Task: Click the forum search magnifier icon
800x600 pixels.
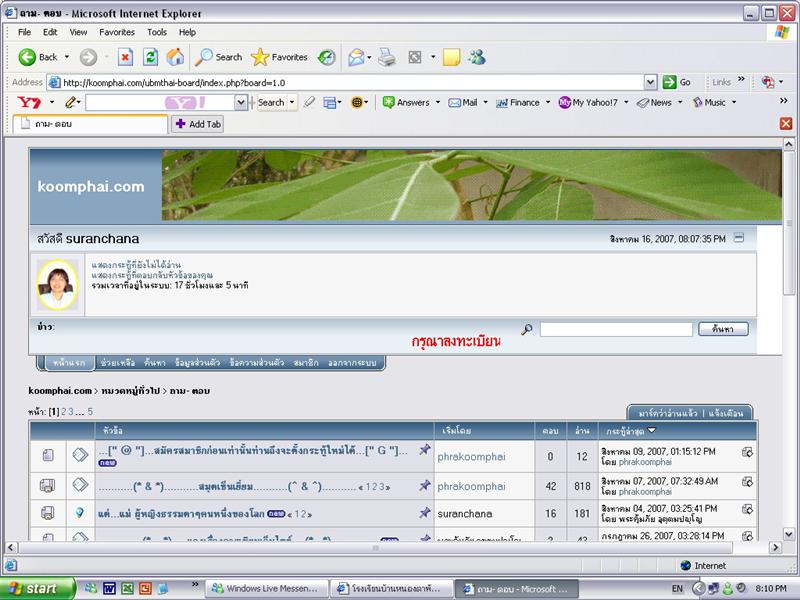Action: point(527,330)
